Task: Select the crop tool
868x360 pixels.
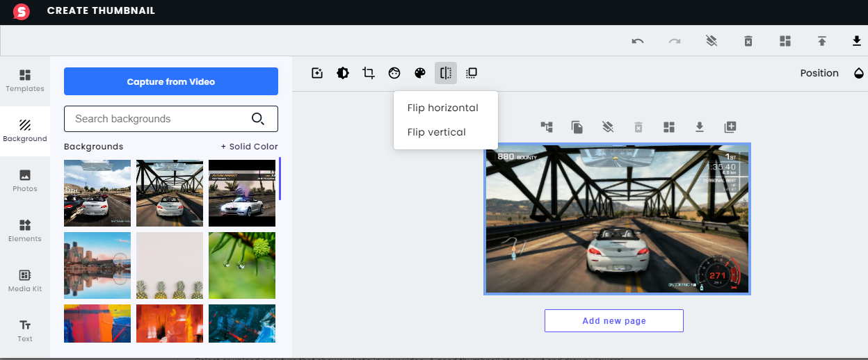Action: point(369,73)
